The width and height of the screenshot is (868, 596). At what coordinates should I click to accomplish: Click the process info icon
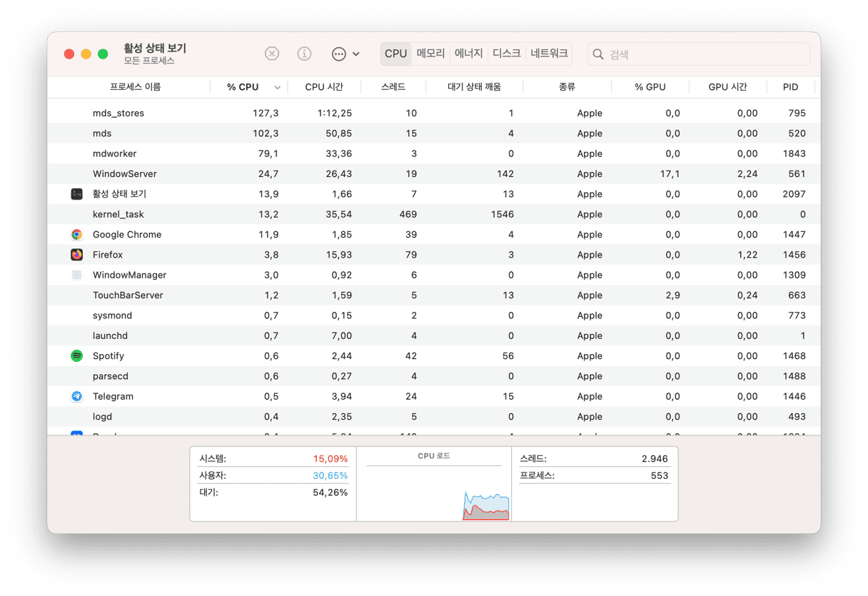click(x=305, y=54)
